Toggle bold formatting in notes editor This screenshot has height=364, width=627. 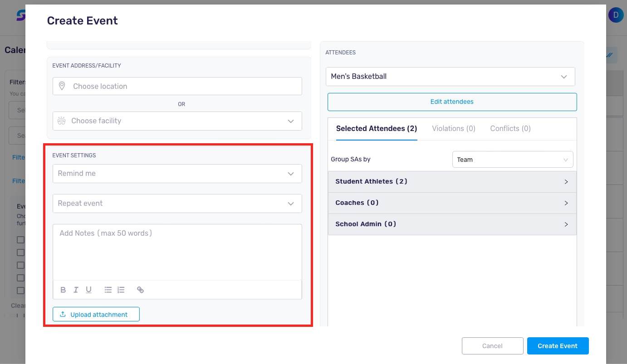[63, 290]
